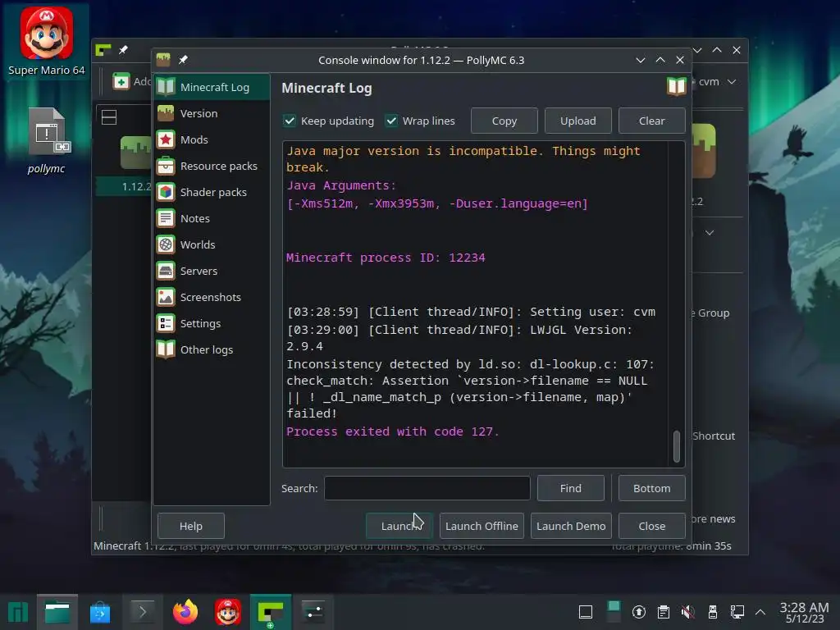Click the Servers icon in sidebar
This screenshot has height=630, width=840.
pos(166,271)
